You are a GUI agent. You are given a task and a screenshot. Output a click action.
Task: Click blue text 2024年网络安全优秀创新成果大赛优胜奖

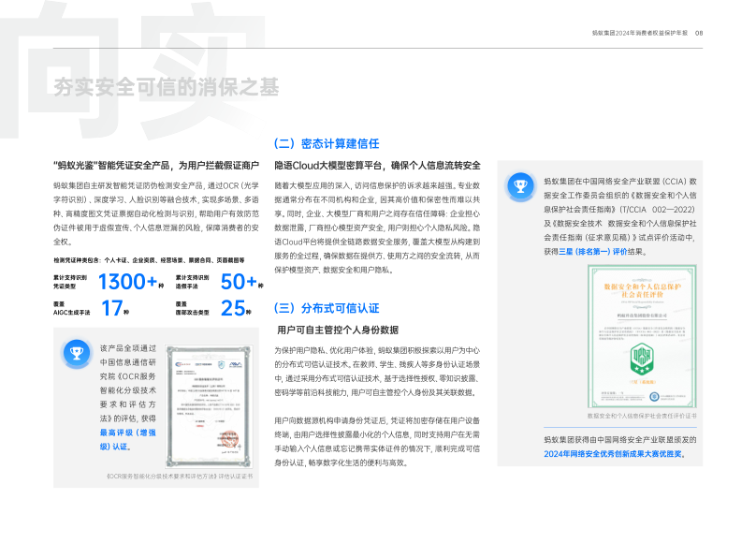point(613,454)
